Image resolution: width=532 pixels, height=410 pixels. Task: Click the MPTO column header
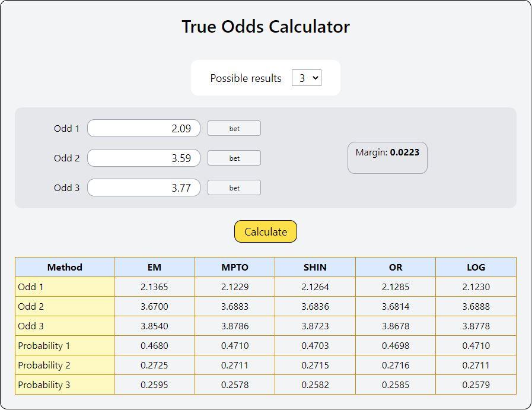(x=235, y=267)
